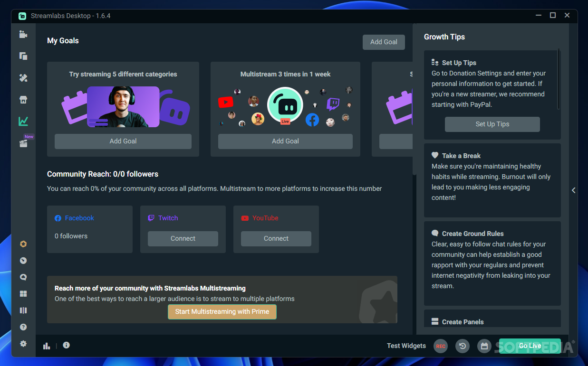Click the Go Live button

pos(530,346)
